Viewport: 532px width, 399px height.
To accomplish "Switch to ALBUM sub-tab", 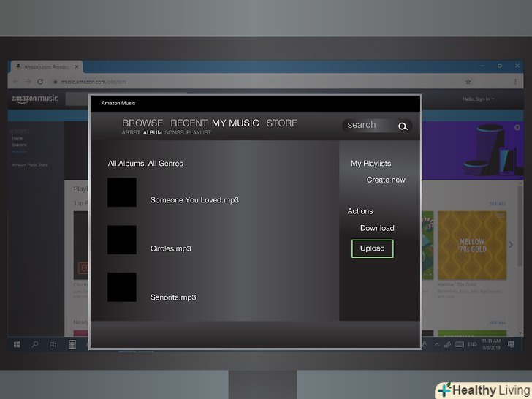I will click(152, 133).
